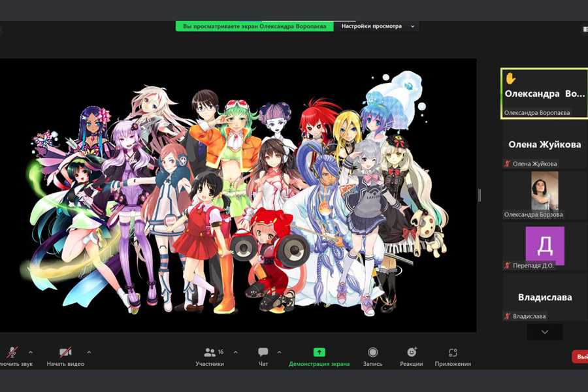Open the Reactions smiley icon
This screenshot has width=588, height=392.
pos(412,353)
